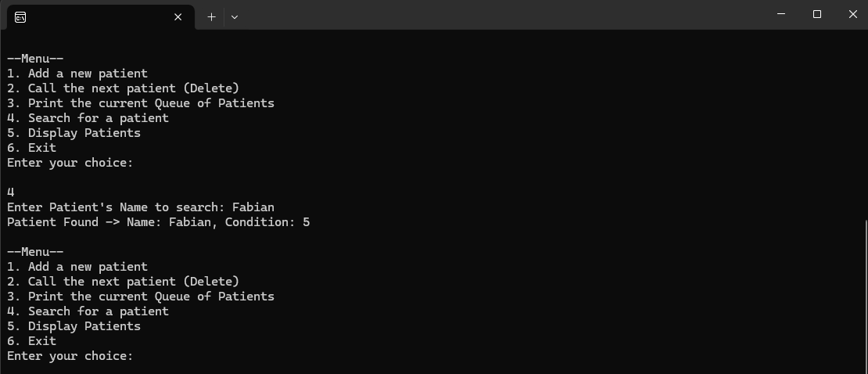Minimize the terminal window
This screenshot has width=868, height=374.
coord(781,14)
